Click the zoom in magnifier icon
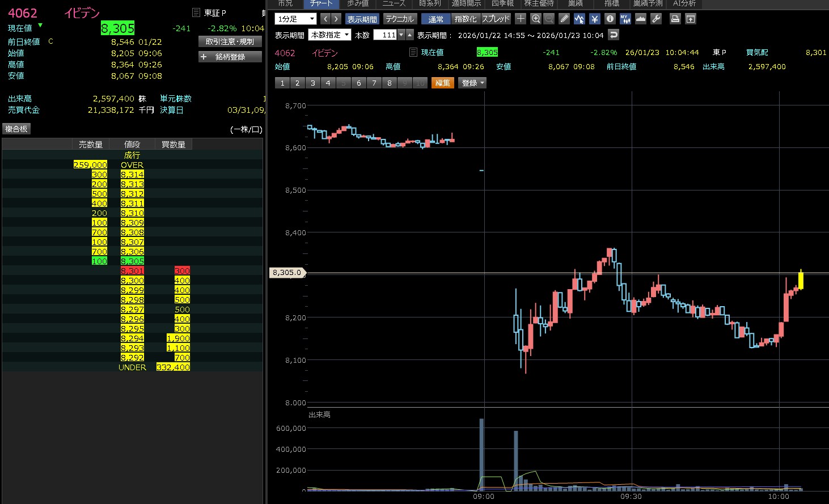 pos(536,19)
